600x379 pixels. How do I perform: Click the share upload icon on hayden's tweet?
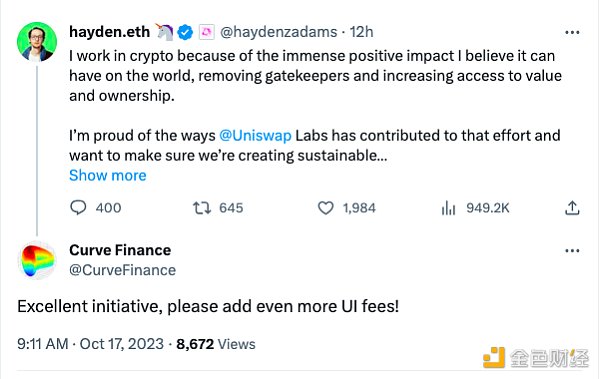pyautogui.click(x=572, y=208)
